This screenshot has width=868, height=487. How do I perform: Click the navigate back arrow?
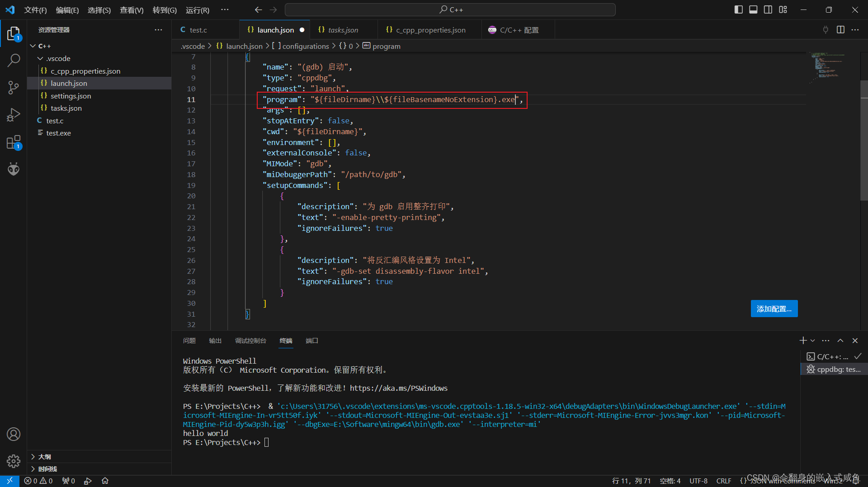(258, 9)
